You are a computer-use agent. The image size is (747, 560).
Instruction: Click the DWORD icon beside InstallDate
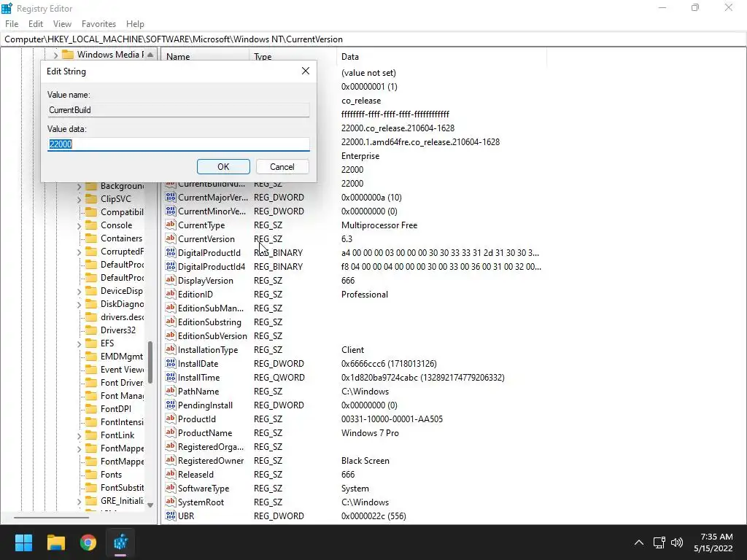(170, 363)
